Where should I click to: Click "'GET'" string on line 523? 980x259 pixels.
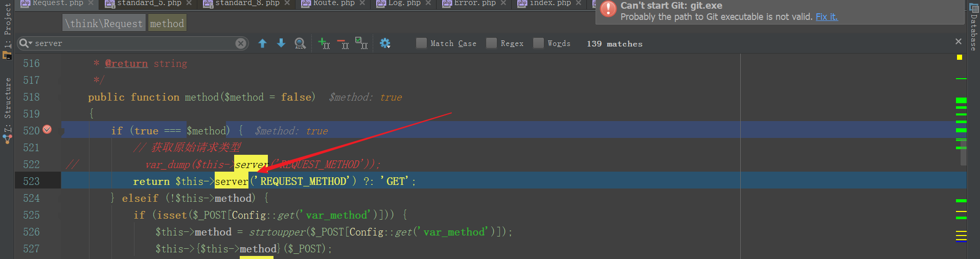pyautogui.click(x=396, y=181)
